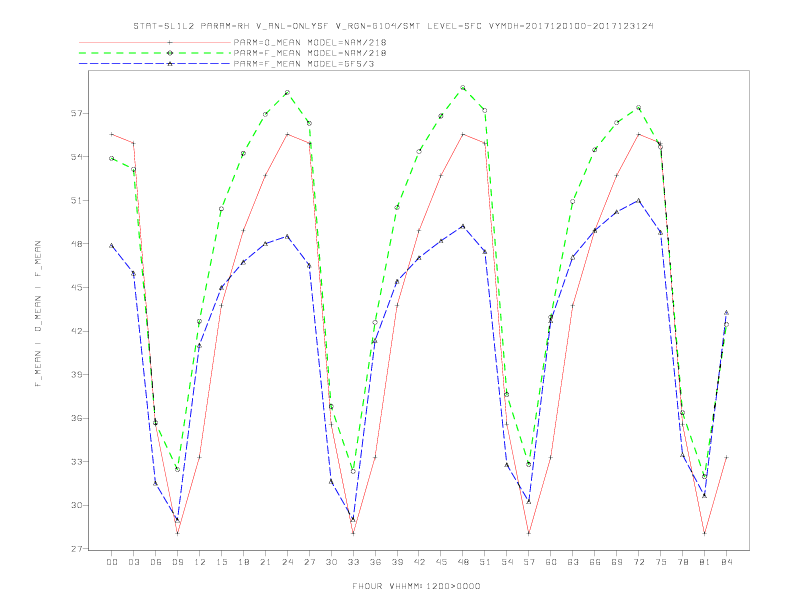Click x-axis forecast hour label 39
The image size is (792, 612).
[397, 562]
